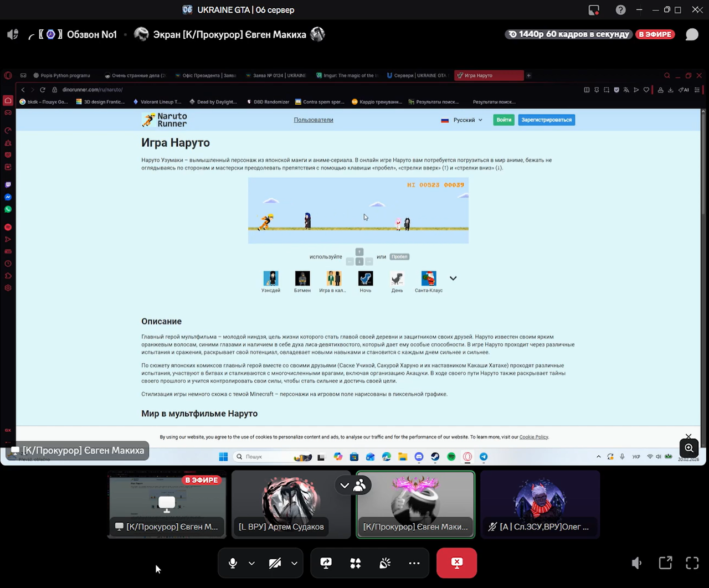Click the Пробел key button under the game
The height and width of the screenshot is (588, 709).
[399, 257]
